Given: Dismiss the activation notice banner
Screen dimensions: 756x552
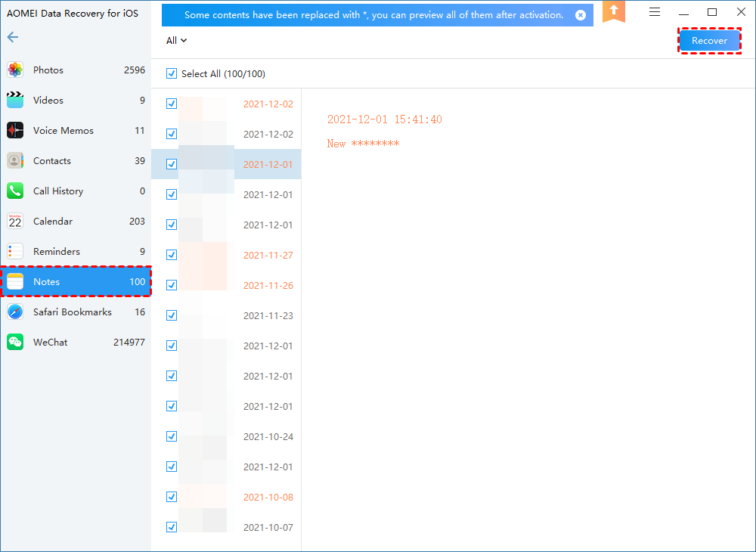Looking at the screenshot, I should tap(580, 15).
